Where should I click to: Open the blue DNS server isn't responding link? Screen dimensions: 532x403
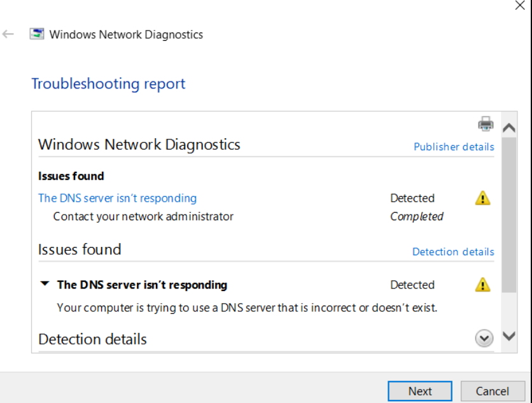[118, 198]
